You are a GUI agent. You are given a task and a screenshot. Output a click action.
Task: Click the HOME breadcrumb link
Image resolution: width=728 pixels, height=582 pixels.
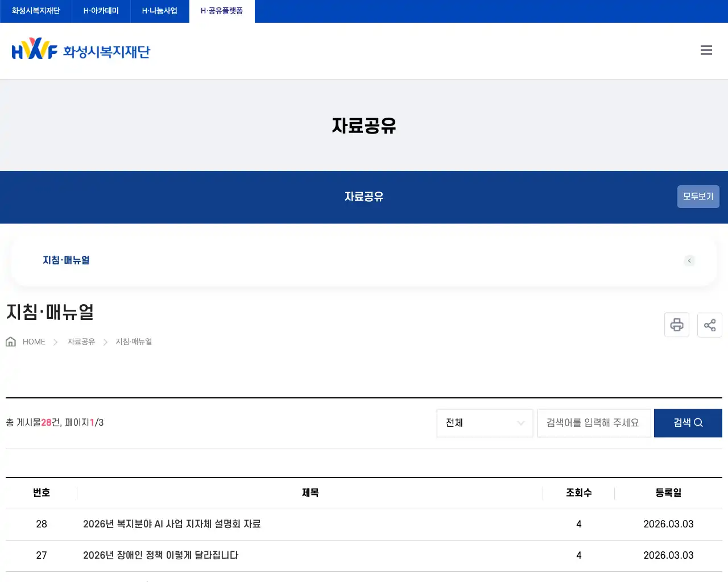click(x=34, y=342)
